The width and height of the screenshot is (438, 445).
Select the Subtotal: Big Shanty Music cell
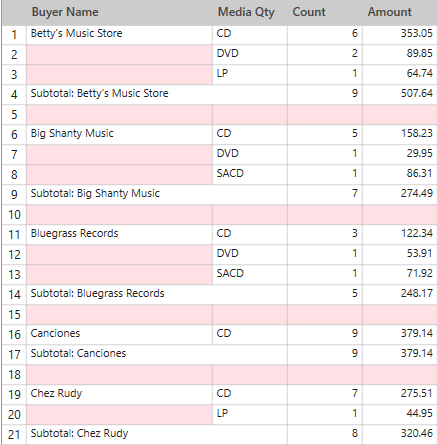coord(157,195)
